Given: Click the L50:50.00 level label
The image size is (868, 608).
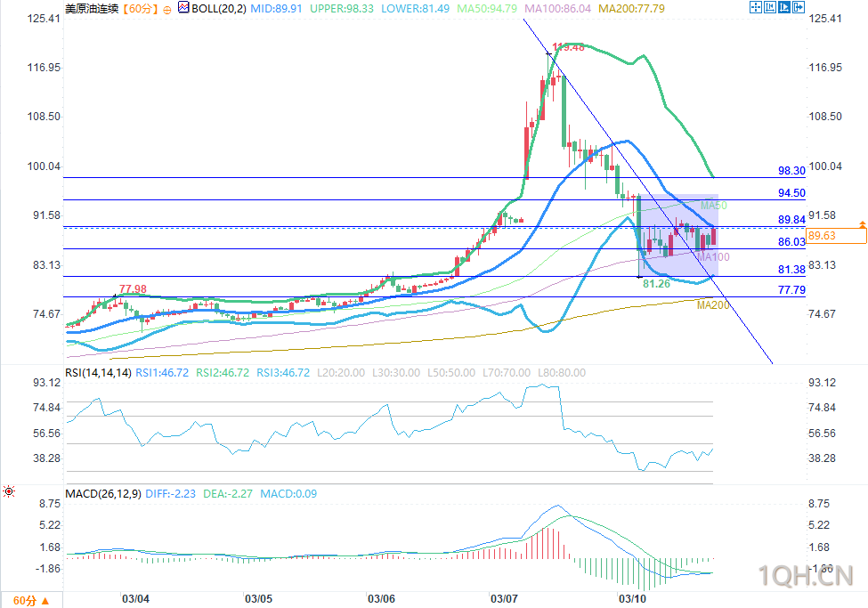Looking at the screenshot, I should tap(451, 373).
